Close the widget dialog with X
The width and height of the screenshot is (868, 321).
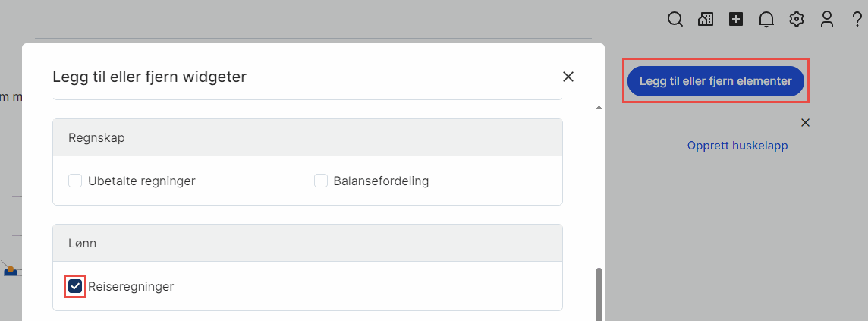click(x=568, y=77)
